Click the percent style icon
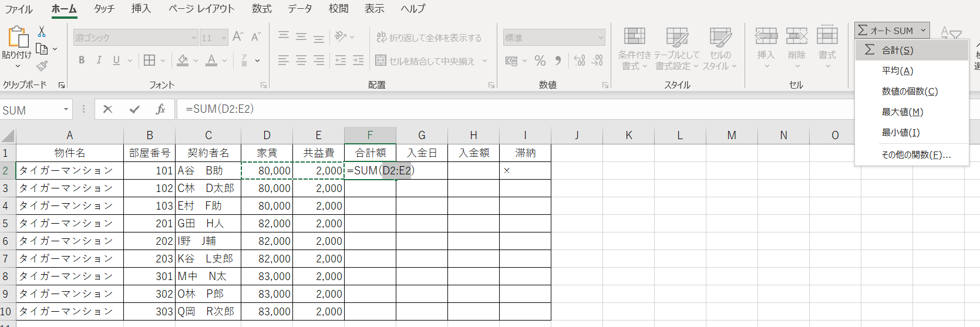980x327 pixels. coord(540,60)
